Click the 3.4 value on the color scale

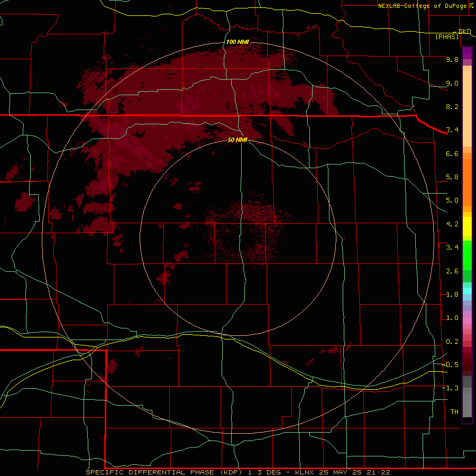tap(452, 248)
